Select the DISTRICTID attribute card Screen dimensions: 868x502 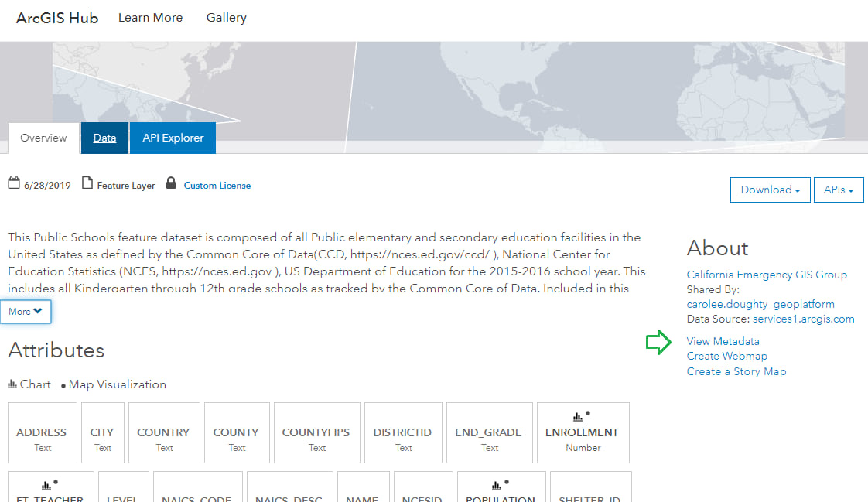click(403, 433)
